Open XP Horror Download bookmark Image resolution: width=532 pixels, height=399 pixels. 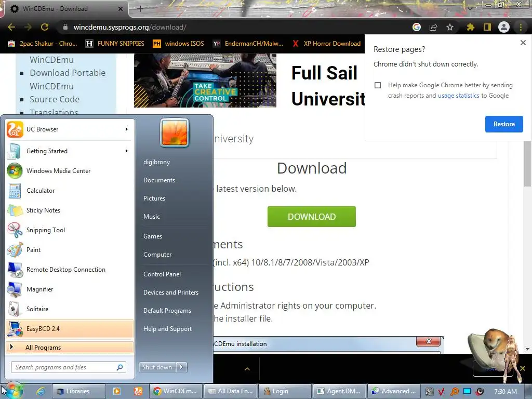click(326, 44)
